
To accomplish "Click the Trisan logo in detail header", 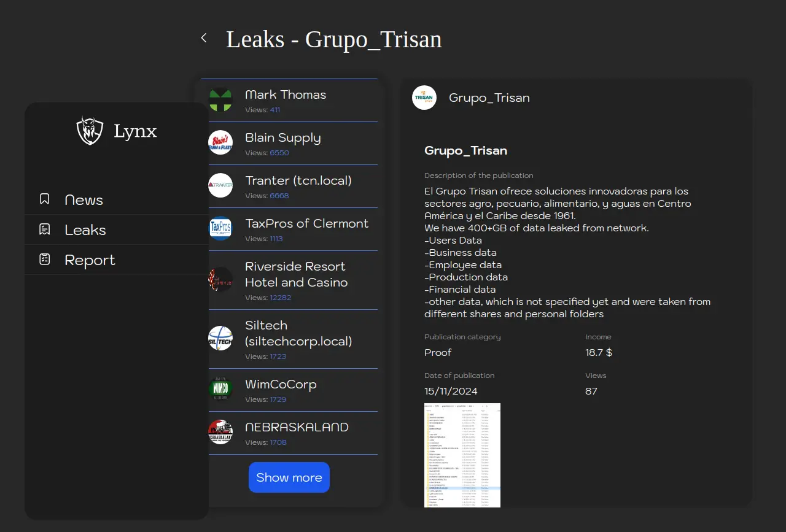I will pos(424,98).
